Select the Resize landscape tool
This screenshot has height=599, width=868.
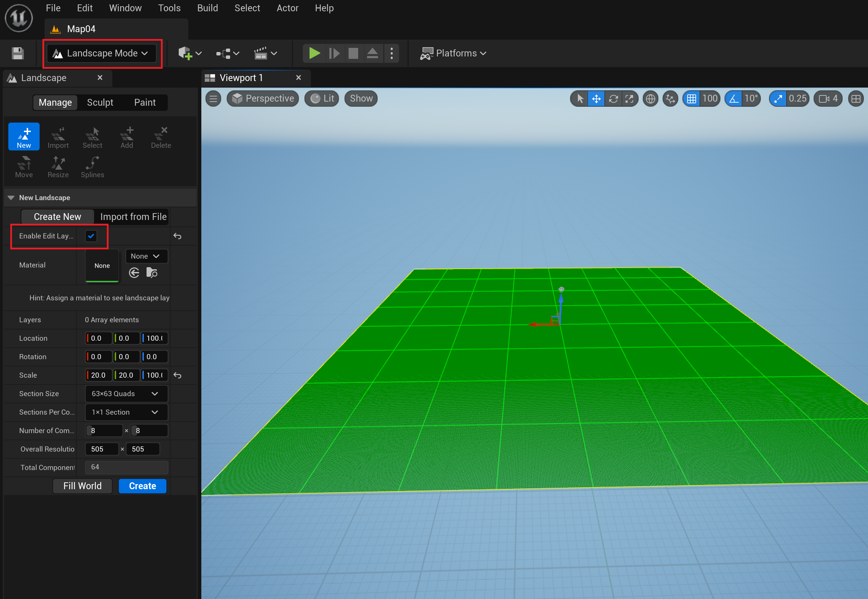(x=58, y=167)
